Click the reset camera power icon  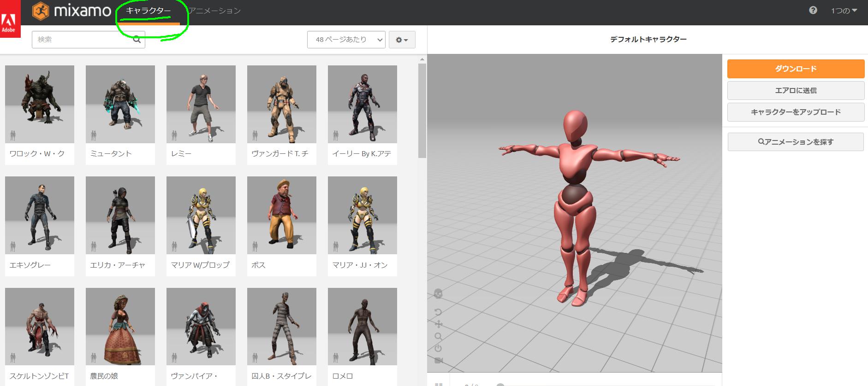439,348
